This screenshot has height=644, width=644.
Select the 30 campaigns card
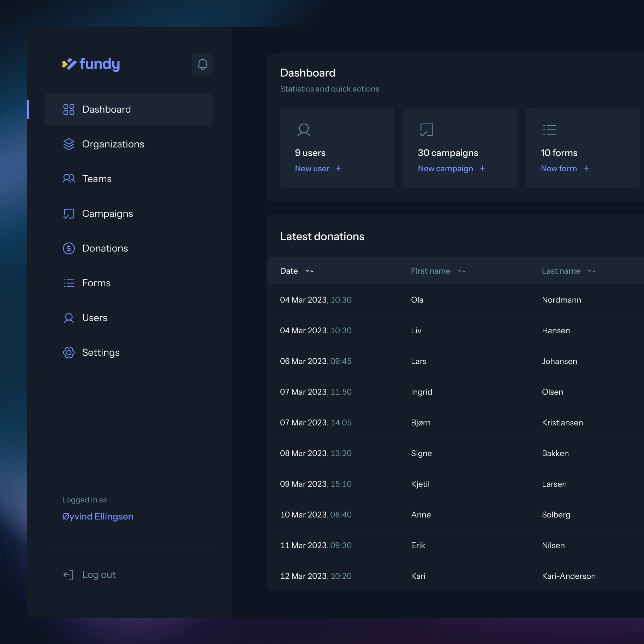[x=460, y=148]
